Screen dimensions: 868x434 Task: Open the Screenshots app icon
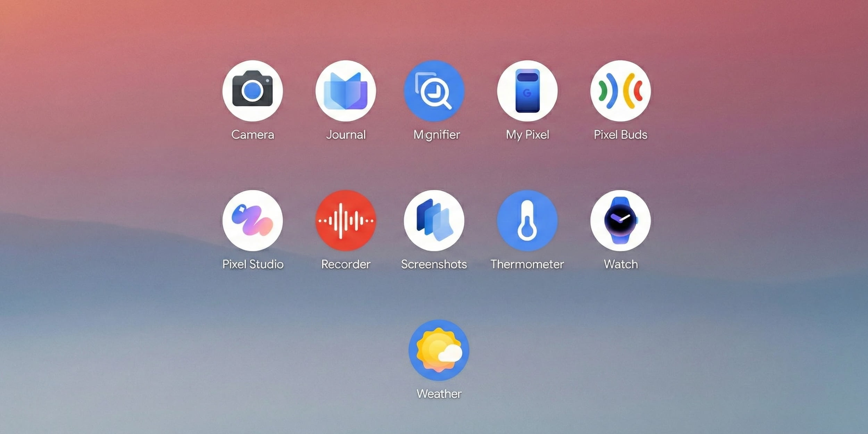pos(434,220)
